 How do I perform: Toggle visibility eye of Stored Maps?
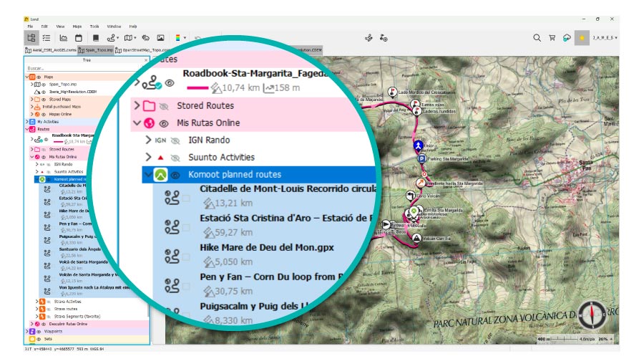(44, 99)
